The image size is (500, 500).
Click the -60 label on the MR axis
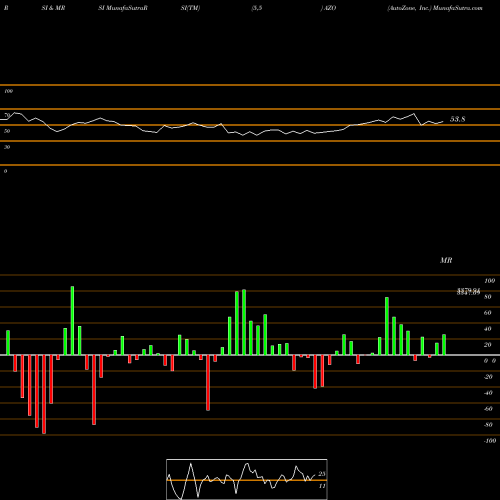pyautogui.click(x=488, y=409)
